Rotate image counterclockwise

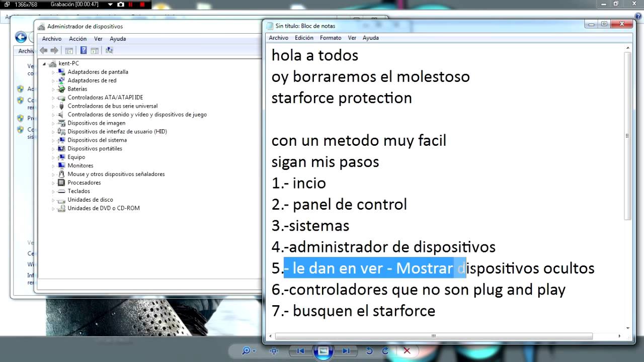pos(369,351)
